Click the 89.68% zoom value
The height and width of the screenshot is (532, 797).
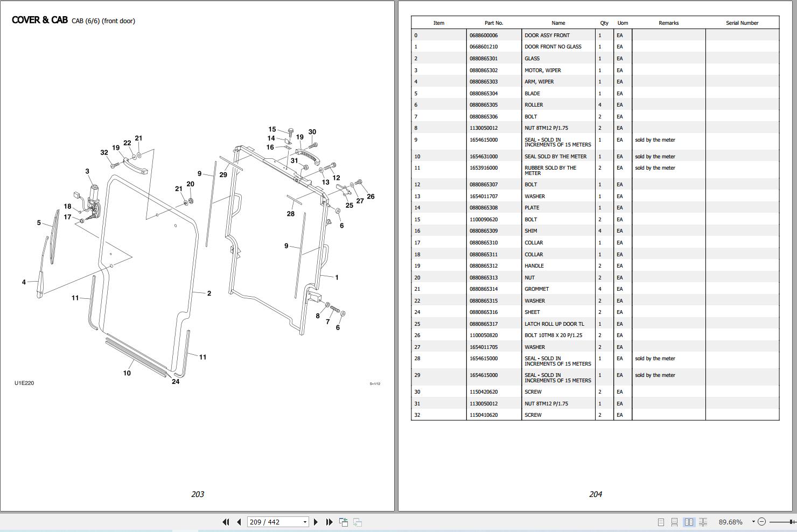coord(730,522)
